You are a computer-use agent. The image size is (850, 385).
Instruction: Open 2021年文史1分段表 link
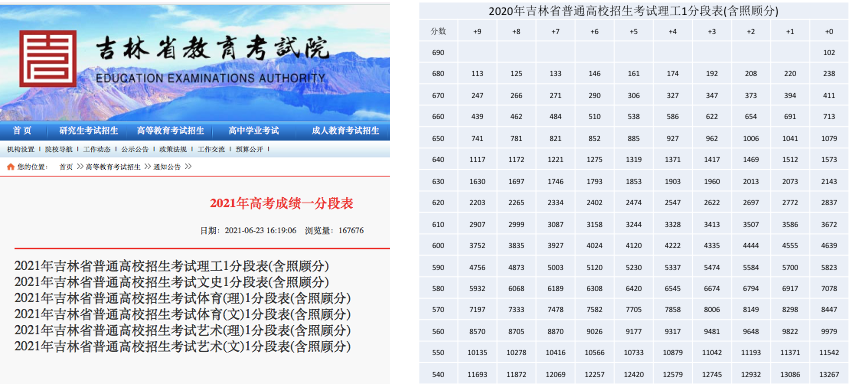[171, 282]
